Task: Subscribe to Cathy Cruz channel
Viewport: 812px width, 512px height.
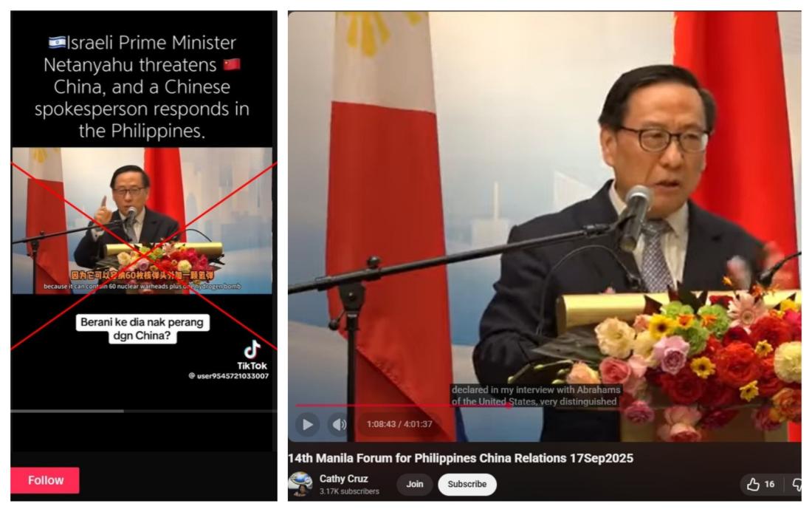Action: click(467, 484)
